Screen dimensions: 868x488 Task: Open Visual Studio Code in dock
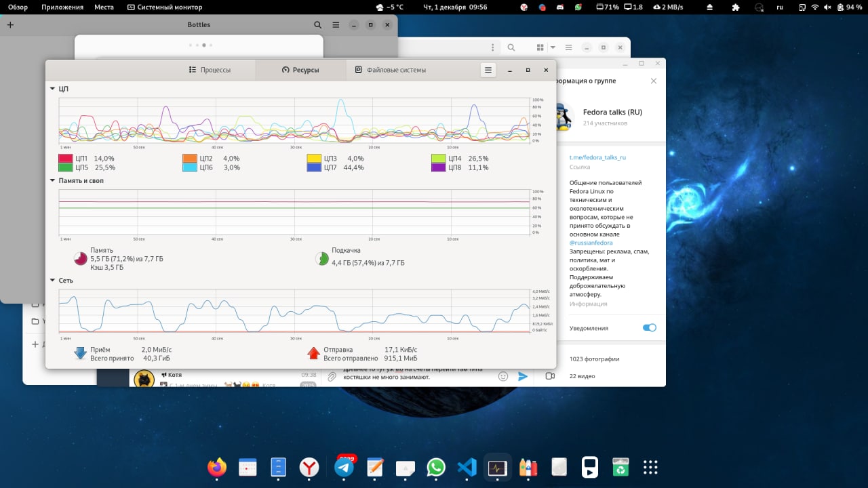click(x=467, y=468)
